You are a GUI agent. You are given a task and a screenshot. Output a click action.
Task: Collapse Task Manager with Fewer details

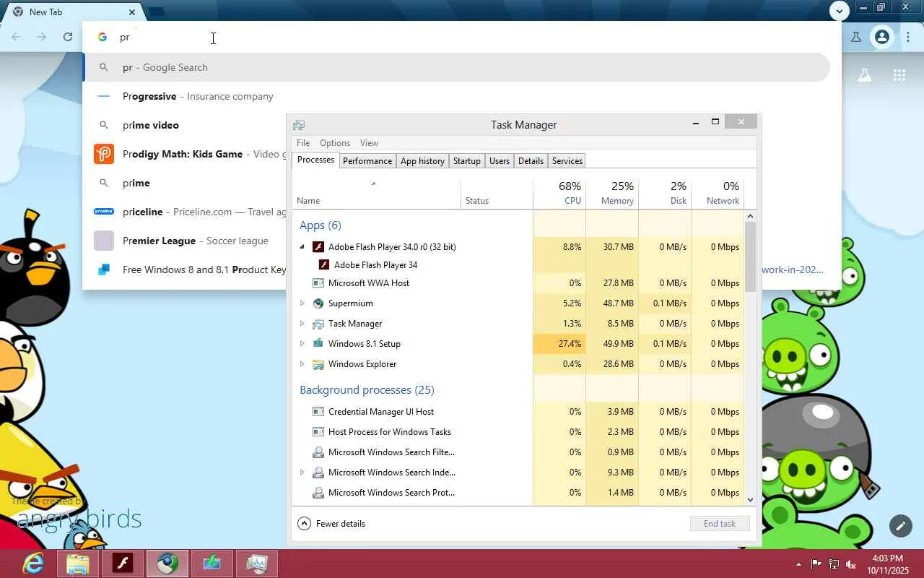[331, 524]
